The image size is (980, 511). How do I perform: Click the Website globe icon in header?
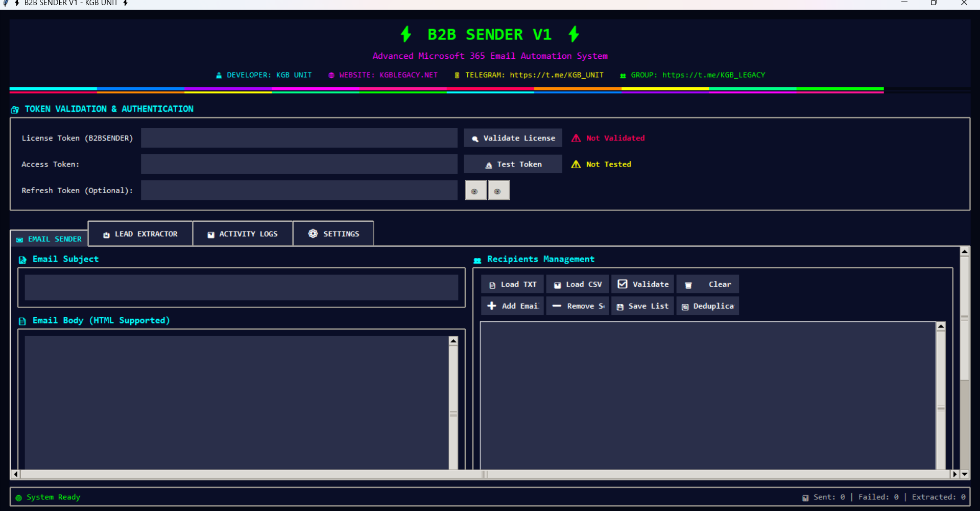[331, 75]
